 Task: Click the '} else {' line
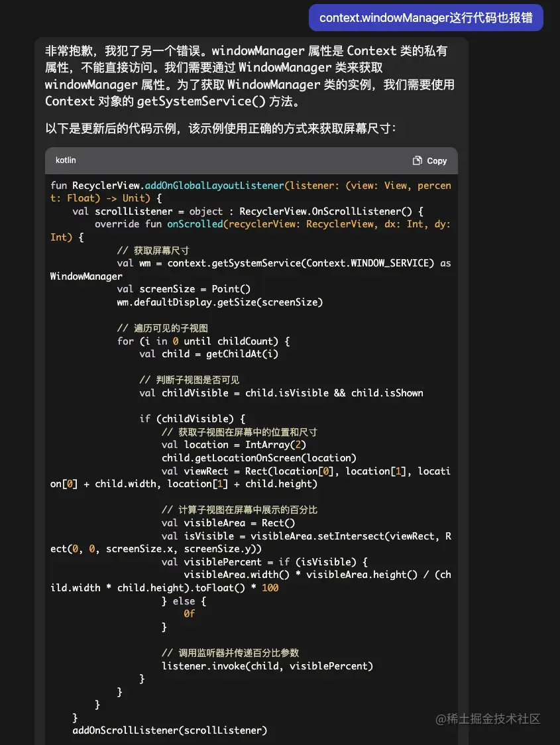[x=184, y=601]
